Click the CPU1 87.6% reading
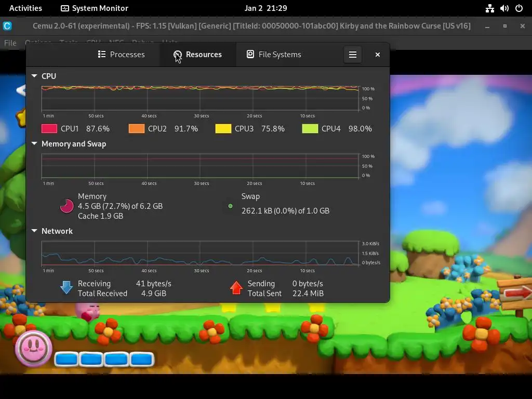This screenshot has width=532, height=399. tap(98, 129)
